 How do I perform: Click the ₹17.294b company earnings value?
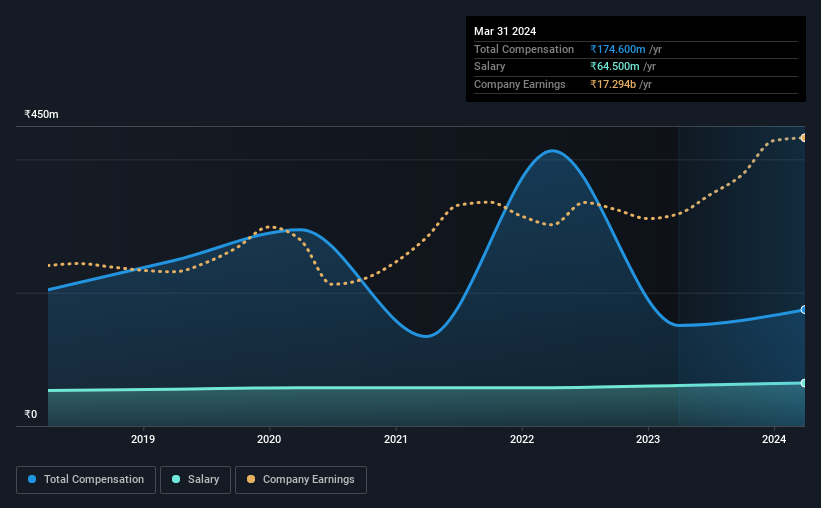coord(613,84)
